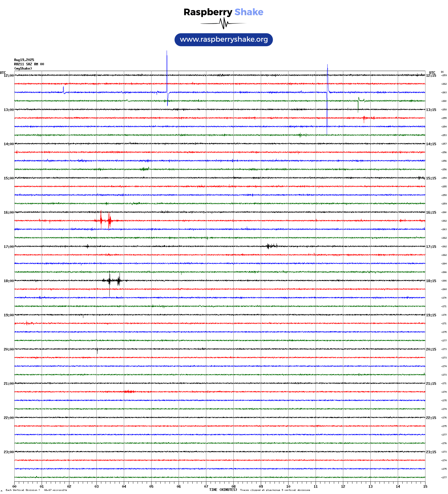Screen dimensions: 448x494
Task: Click the small blue bump near minute 2
Action: (63, 90)
